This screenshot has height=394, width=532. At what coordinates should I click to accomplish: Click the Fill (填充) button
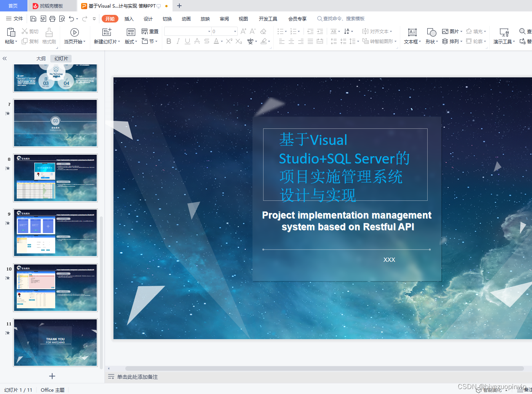tap(476, 31)
